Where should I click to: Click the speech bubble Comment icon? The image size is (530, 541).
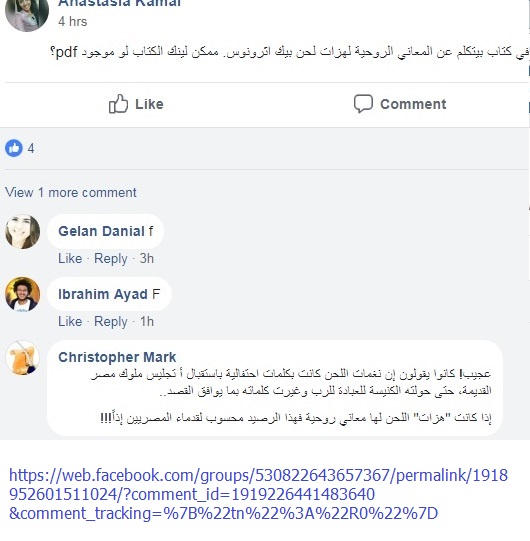click(363, 104)
